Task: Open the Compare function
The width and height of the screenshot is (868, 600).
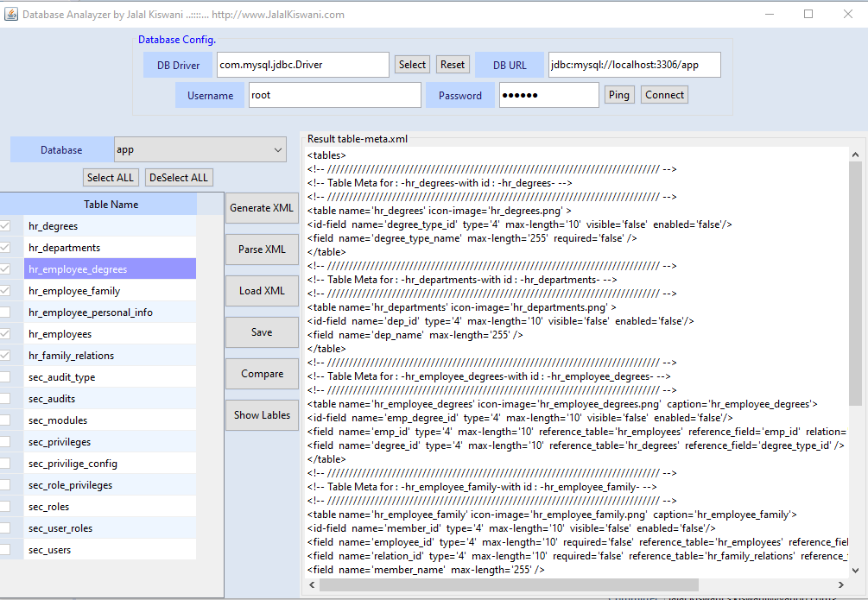Action: click(262, 374)
